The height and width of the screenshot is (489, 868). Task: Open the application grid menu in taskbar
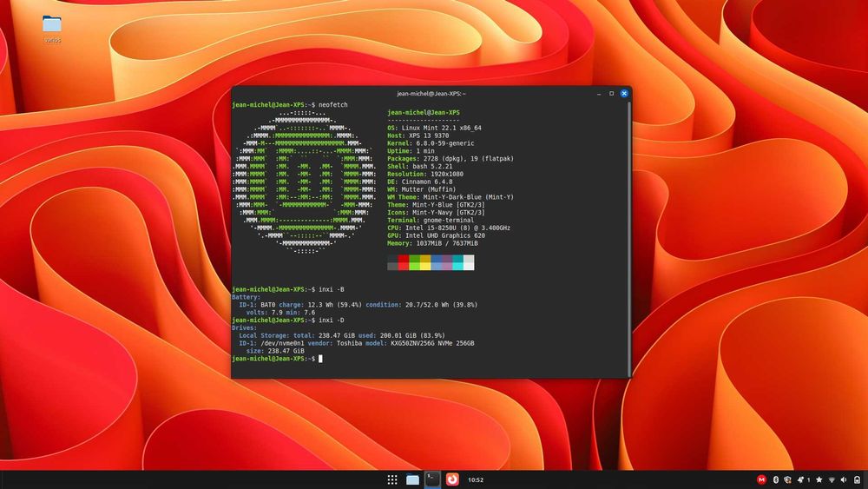(x=392, y=479)
